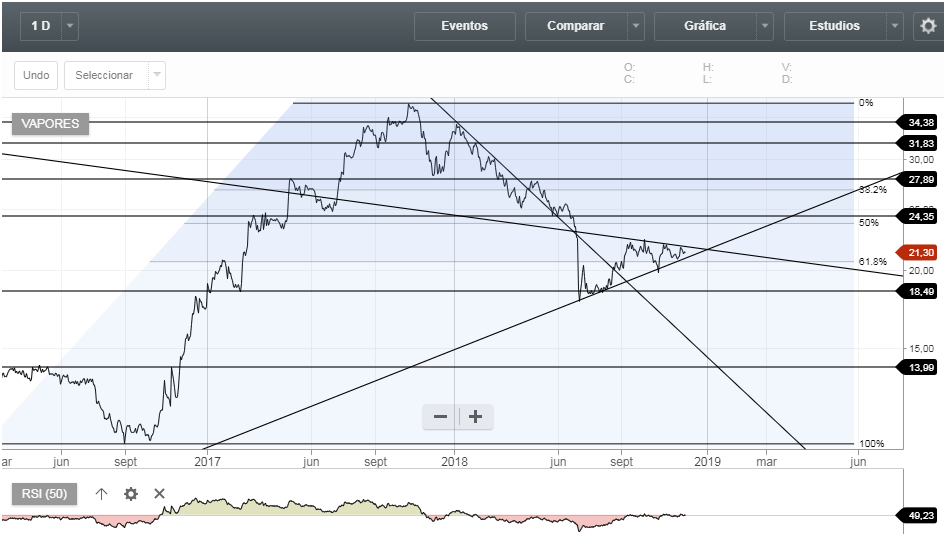Screen dimensions: 944x534
Task: Expand the Comparar dropdown arrow
Action: click(636, 26)
